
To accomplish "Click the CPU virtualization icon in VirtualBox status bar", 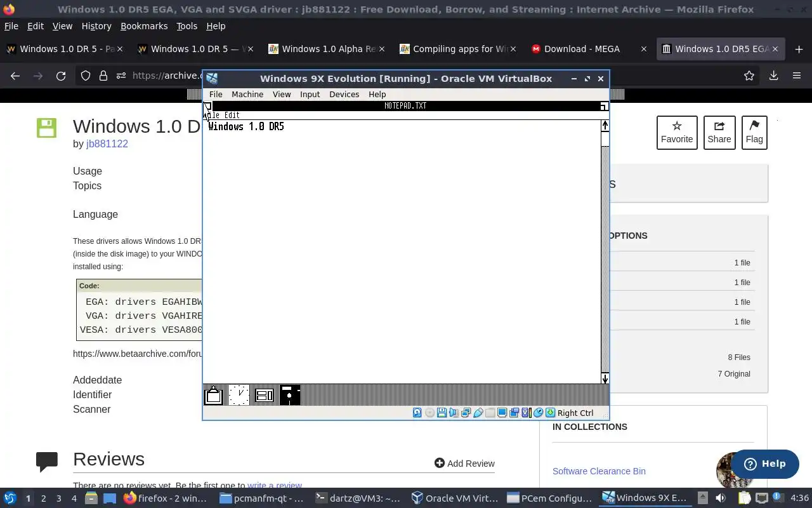I will [x=526, y=413].
